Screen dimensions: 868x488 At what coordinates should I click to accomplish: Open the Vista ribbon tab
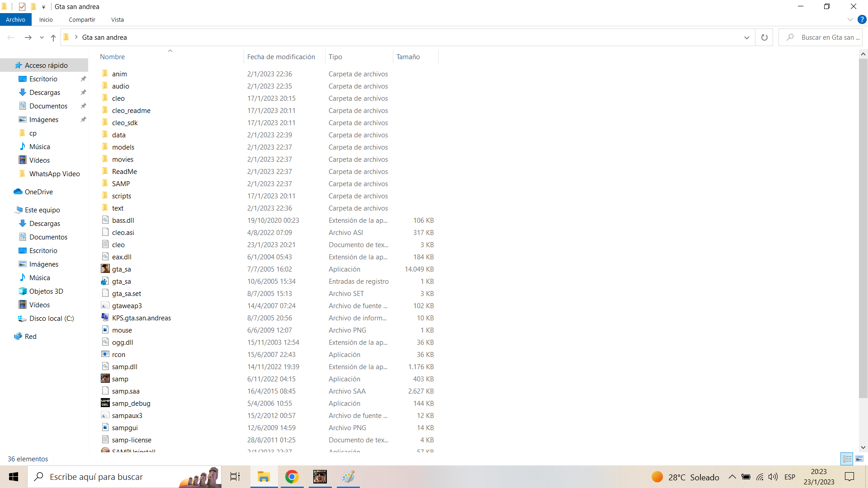pyautogui.click(x=118, y=19)
